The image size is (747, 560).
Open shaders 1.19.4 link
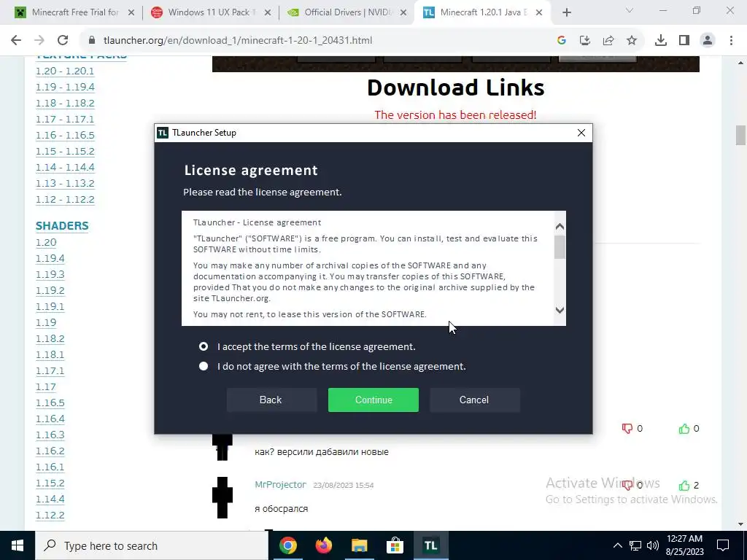[50, 259]
